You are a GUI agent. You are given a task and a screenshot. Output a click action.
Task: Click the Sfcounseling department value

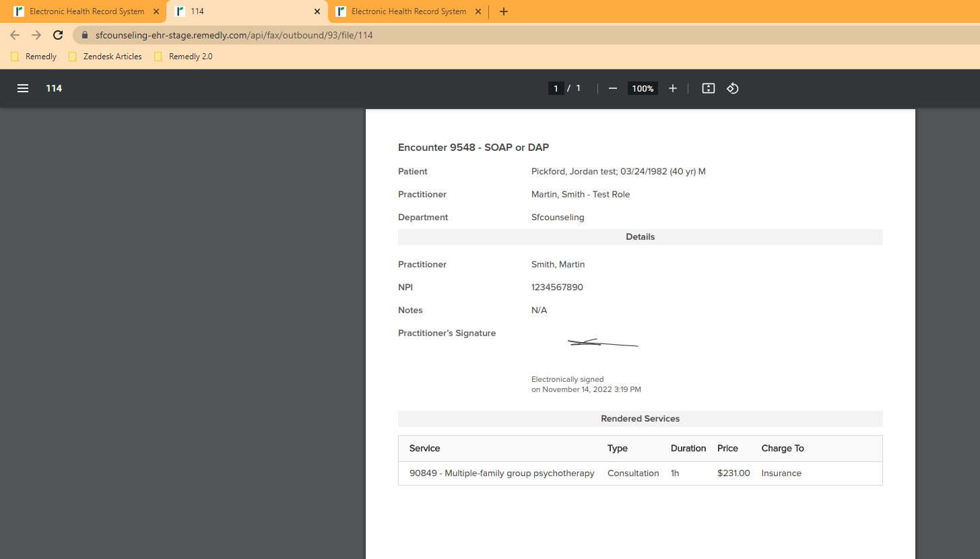pos(558,218)
